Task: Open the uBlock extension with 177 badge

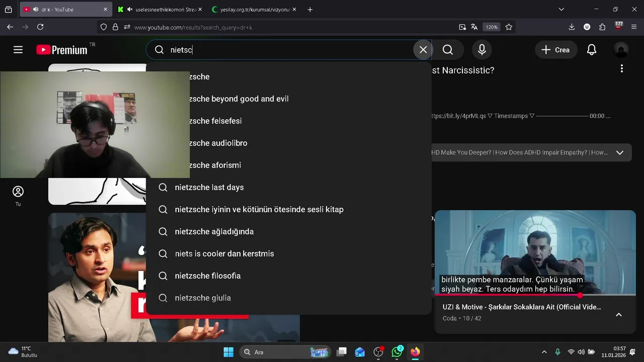Action: (x=618, y=26)
